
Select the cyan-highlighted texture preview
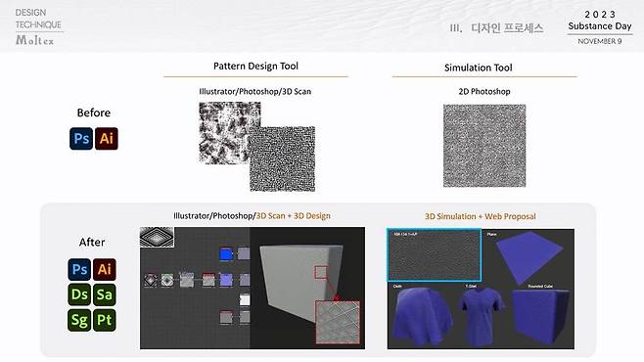pos(435,255)
